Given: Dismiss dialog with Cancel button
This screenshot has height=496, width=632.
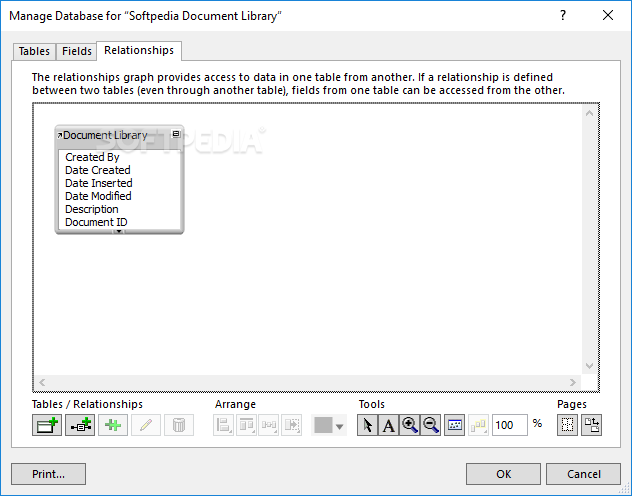Looking at the screenshot, I should 583,474.
